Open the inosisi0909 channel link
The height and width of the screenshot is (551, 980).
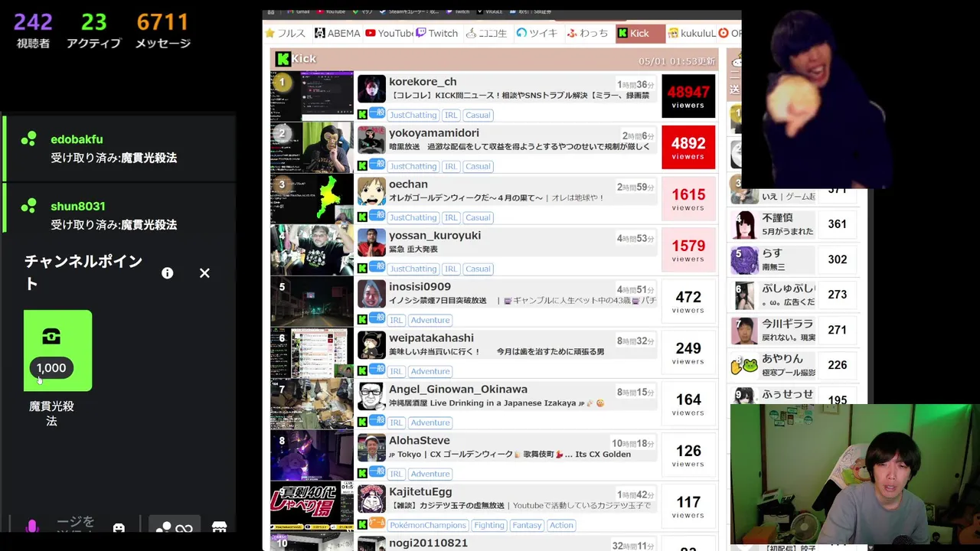coord(420,287)
